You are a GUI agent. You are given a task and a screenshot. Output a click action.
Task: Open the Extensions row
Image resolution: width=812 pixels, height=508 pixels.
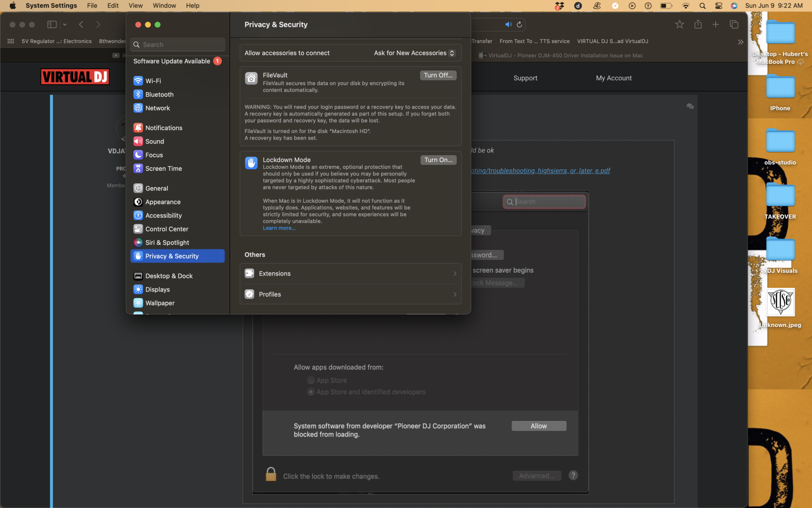pyautogui.click(x=351, y=274)
